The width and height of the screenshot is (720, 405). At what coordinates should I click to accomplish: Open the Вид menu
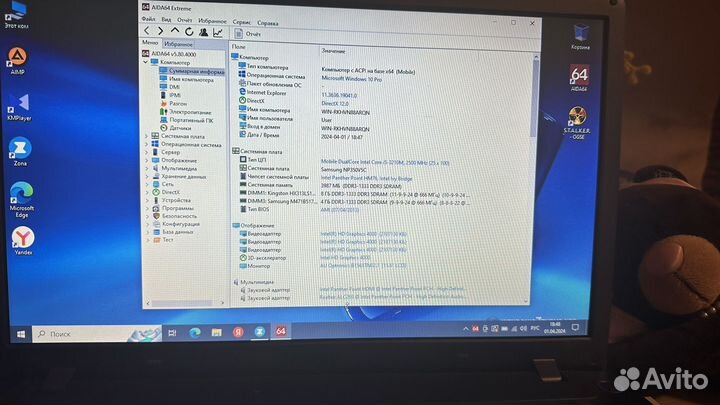tap(166, 20)
